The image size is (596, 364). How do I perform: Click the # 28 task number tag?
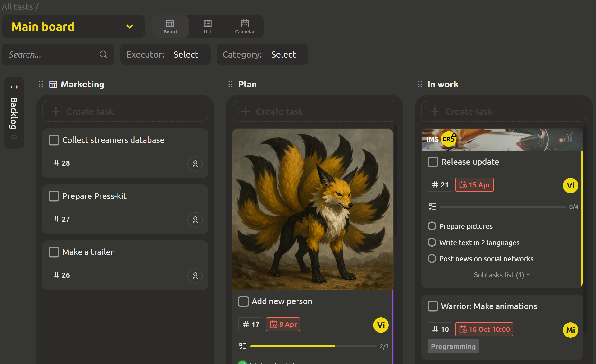tap(61, 163)
